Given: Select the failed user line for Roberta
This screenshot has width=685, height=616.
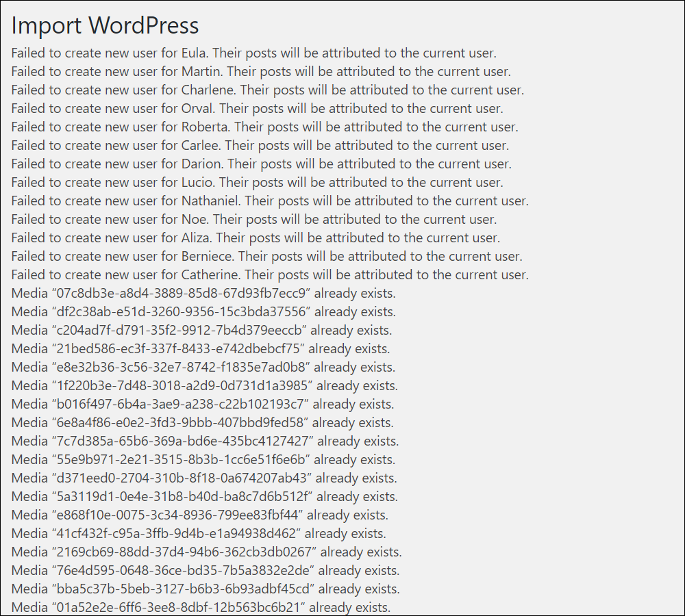Looking at the screenshot, I should point(264,127).
